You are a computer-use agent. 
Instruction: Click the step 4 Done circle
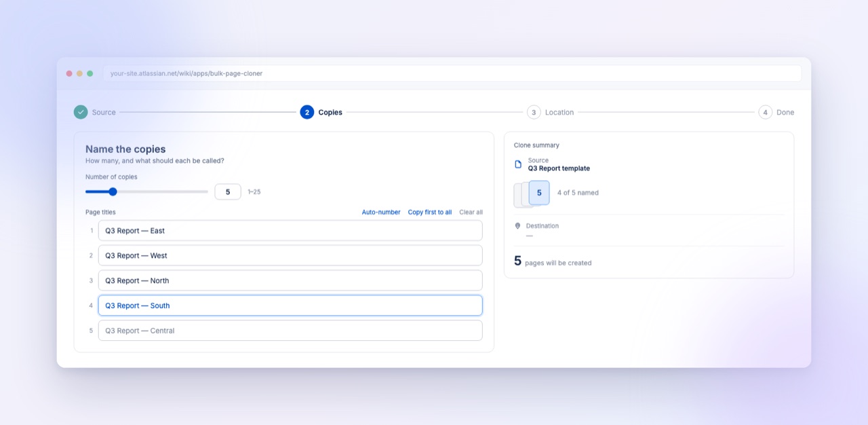pyautogui.click(x=766, y=112)
